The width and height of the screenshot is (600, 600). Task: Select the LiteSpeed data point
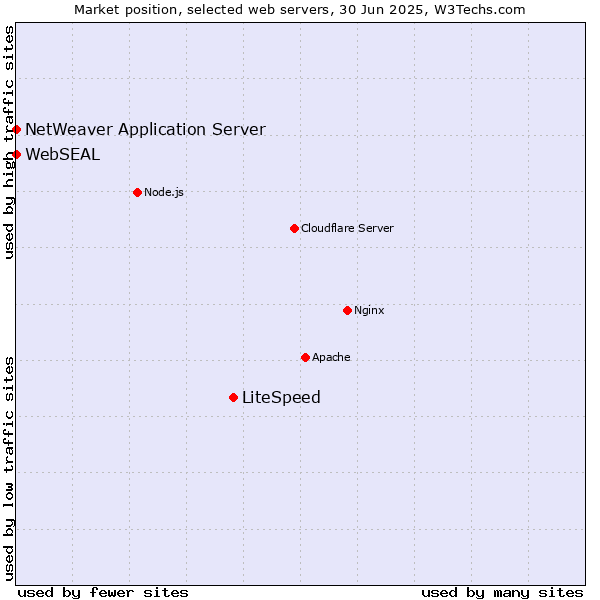(x=233, y=398)
